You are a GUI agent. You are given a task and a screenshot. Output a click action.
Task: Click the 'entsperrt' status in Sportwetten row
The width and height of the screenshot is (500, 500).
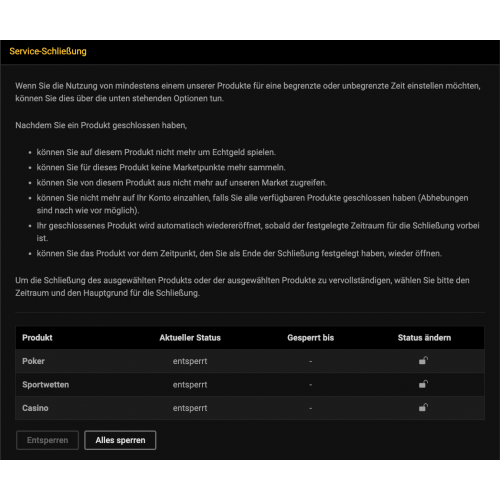pyautogui.click(x=190, y=385)
